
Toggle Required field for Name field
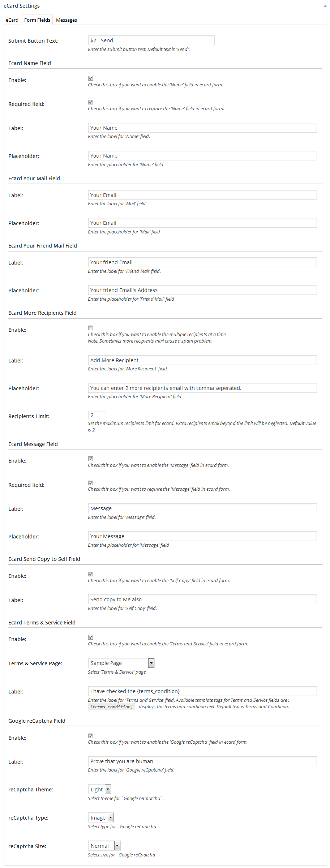(91, 102)
